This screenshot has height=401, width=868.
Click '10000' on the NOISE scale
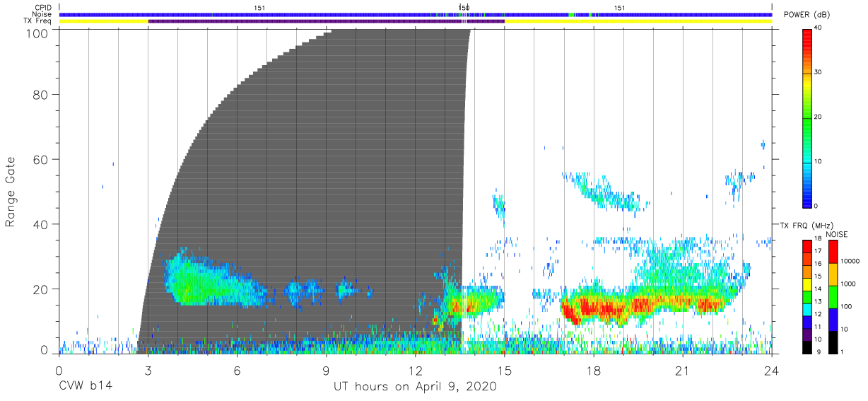[850, 262]
